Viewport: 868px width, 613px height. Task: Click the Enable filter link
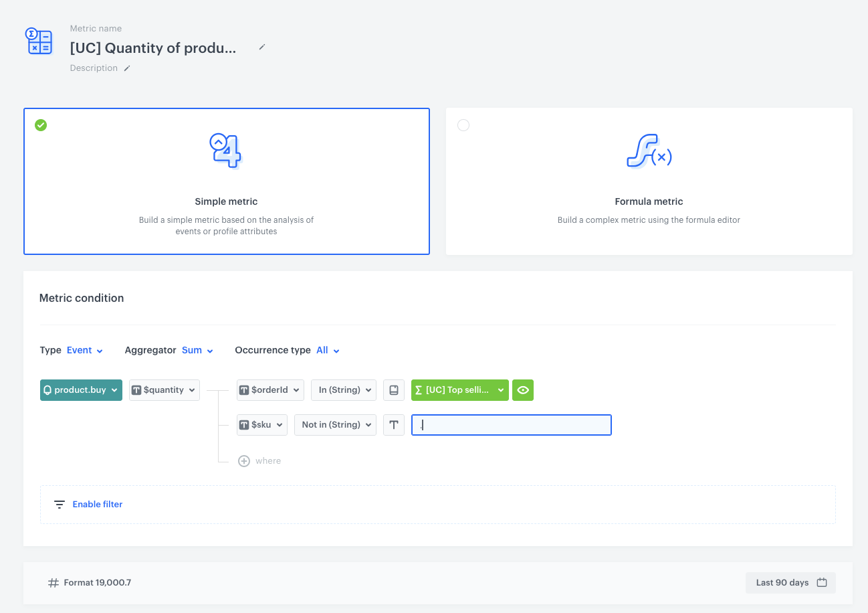(x=98, y=505)
